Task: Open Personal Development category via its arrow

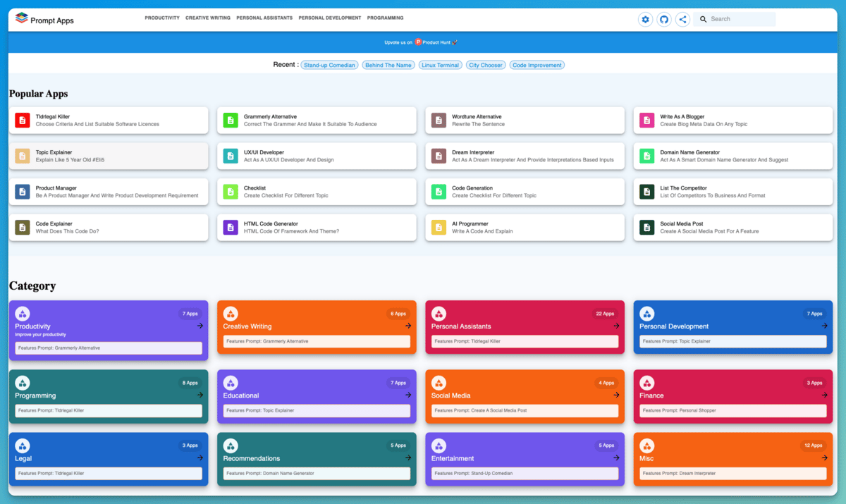Action: pos(825,326)
